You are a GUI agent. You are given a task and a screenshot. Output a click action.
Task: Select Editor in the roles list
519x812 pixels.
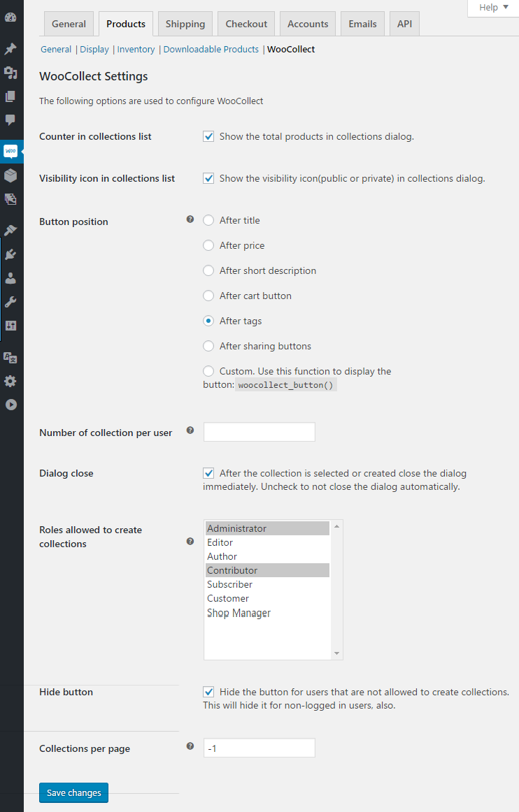[267, 542]
